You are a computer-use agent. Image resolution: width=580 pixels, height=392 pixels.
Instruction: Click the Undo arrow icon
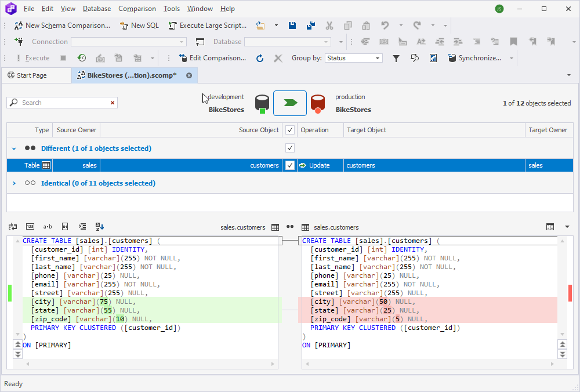click(x=385, y=26)
